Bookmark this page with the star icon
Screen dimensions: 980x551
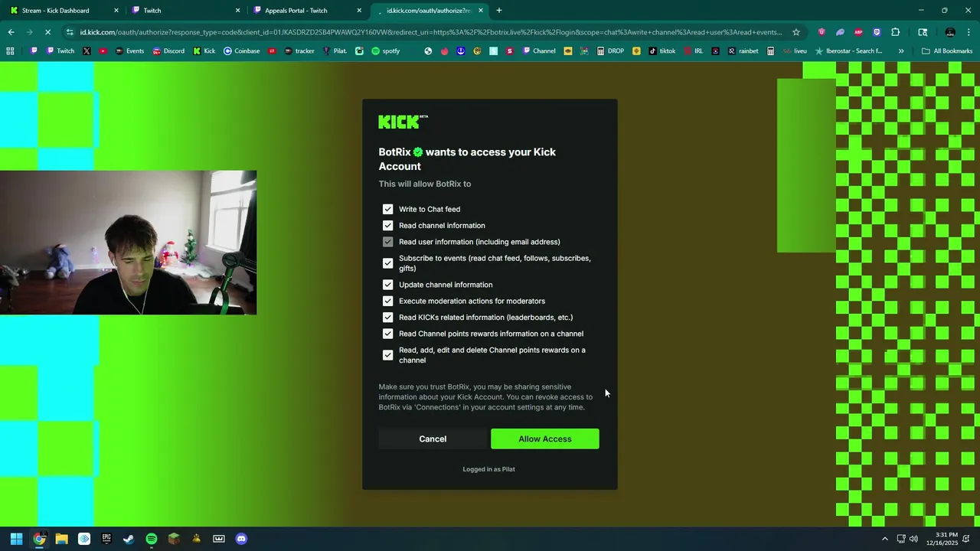click(x=796, y=32)
